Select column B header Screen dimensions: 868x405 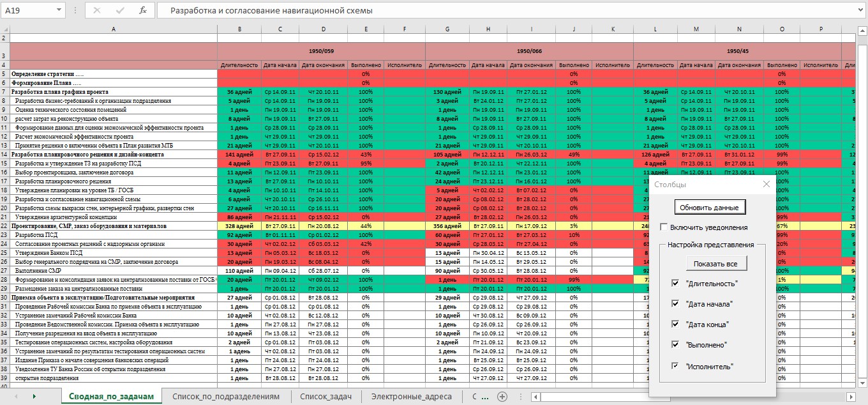239,29
